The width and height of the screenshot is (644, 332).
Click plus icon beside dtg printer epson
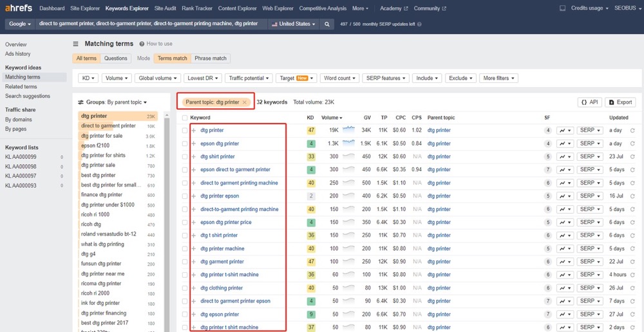194,196
